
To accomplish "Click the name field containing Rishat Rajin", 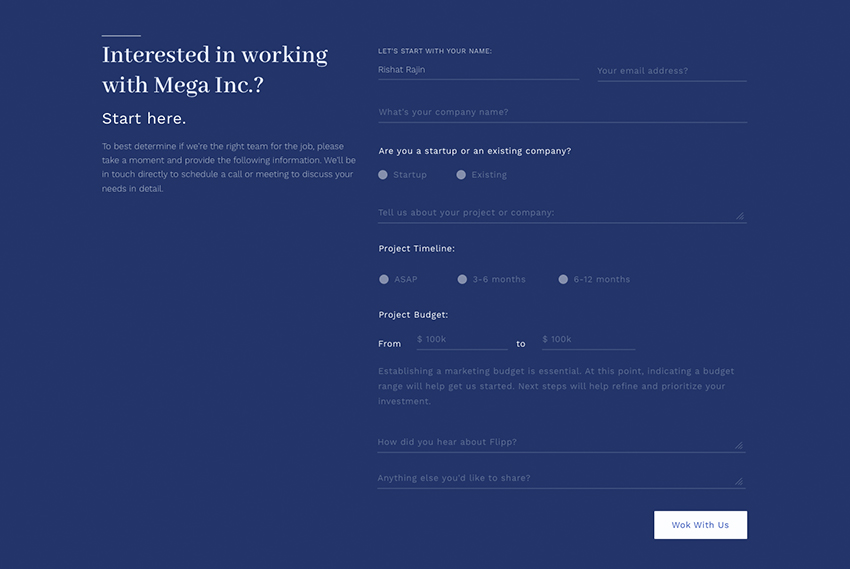I will click(477, 70).
